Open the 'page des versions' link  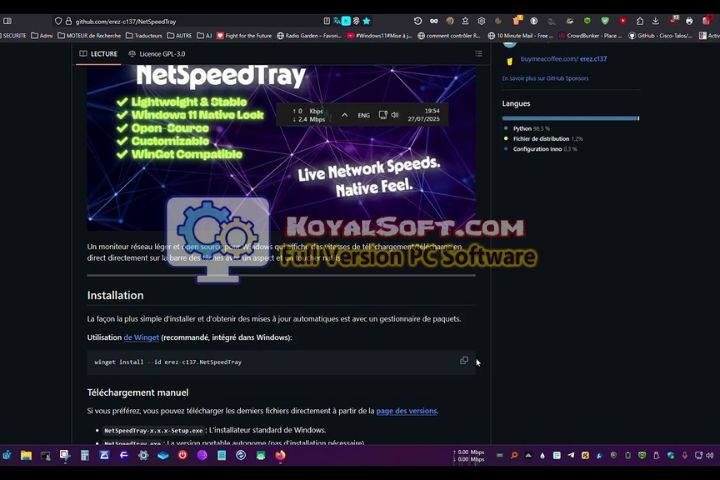click(406, 411)
